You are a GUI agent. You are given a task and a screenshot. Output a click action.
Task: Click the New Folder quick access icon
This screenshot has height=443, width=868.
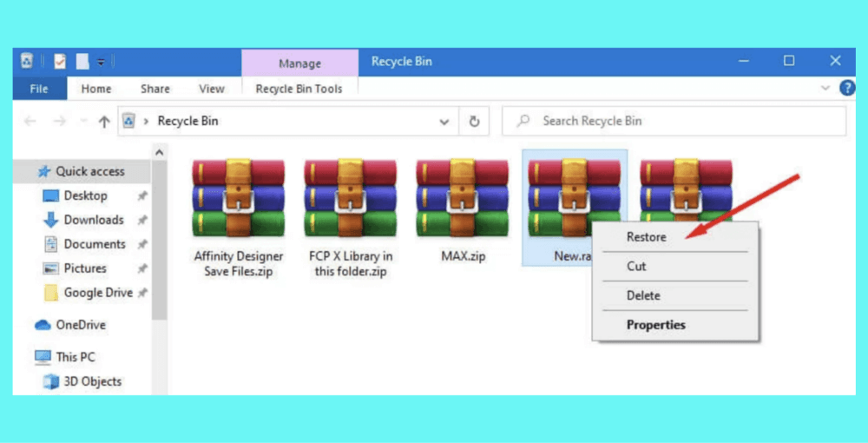(82, 62)
